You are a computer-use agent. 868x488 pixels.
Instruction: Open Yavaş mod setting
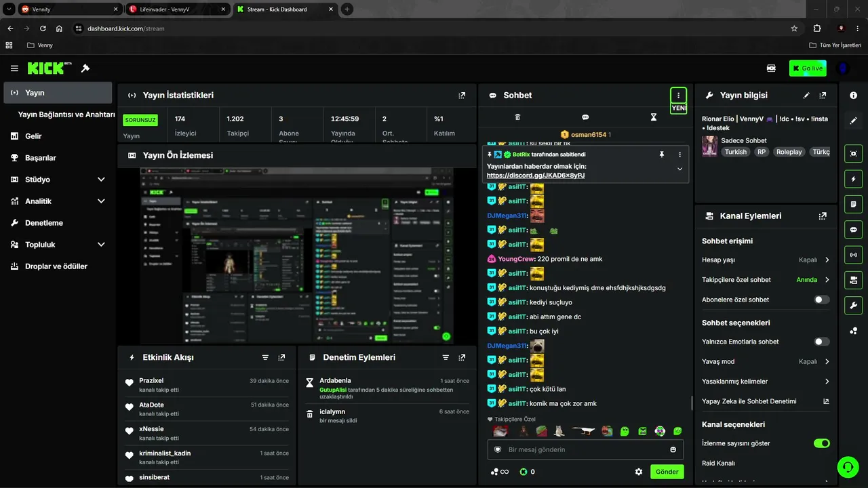(766, 362)
